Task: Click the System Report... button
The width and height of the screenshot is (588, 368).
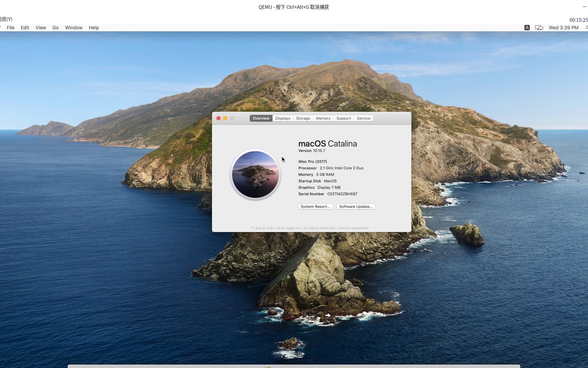Action: tap(315, 206)
